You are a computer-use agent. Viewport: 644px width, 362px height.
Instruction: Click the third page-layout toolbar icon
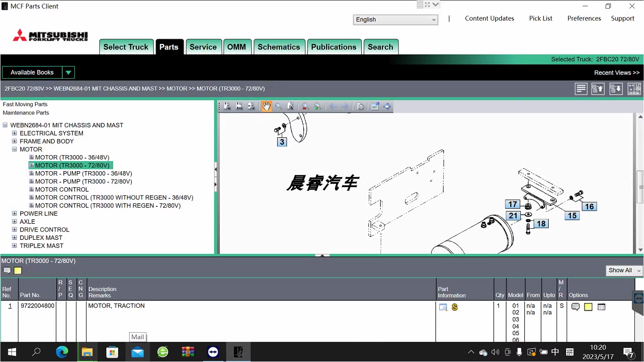click(251, 106)
